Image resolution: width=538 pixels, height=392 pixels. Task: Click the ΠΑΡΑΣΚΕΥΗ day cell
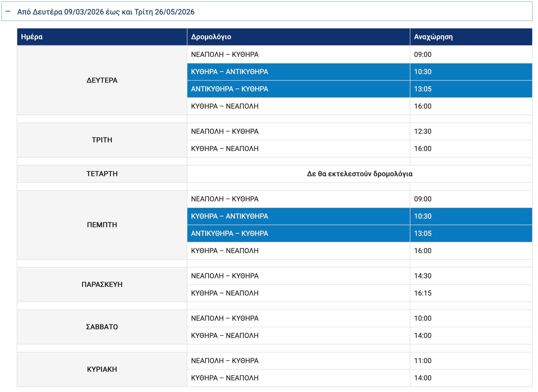click(x=102, y=285)
